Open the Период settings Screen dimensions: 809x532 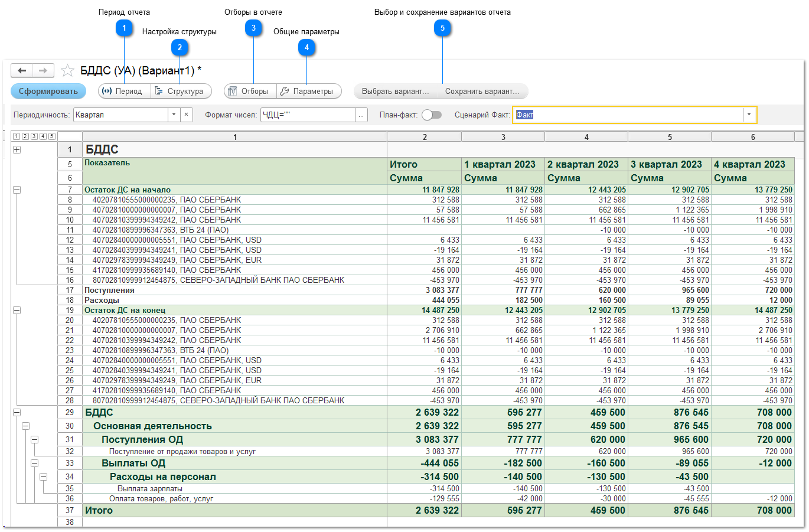tap(124, 91)
